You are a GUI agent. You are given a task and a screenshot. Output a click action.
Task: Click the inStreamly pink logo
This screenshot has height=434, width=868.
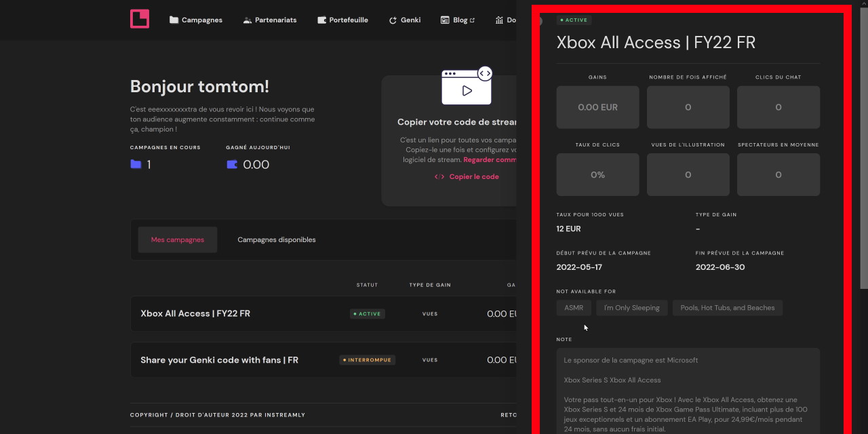pos(140,19)
